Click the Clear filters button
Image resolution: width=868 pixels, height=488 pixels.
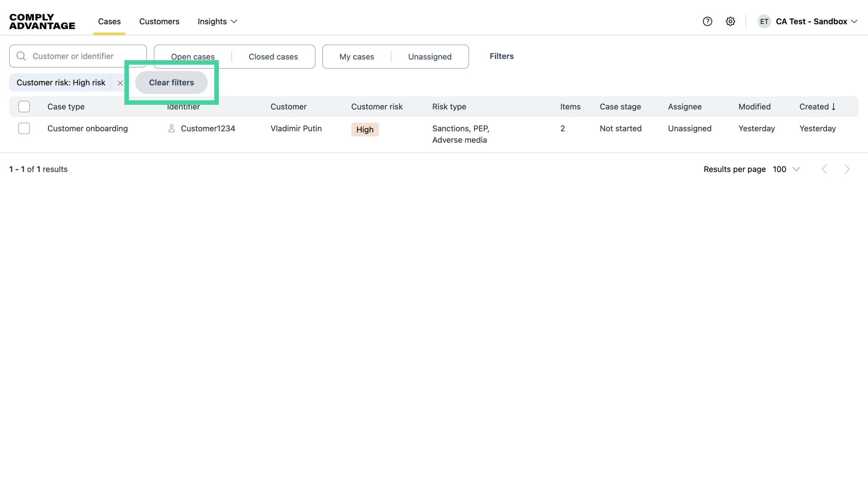[171, 83]
